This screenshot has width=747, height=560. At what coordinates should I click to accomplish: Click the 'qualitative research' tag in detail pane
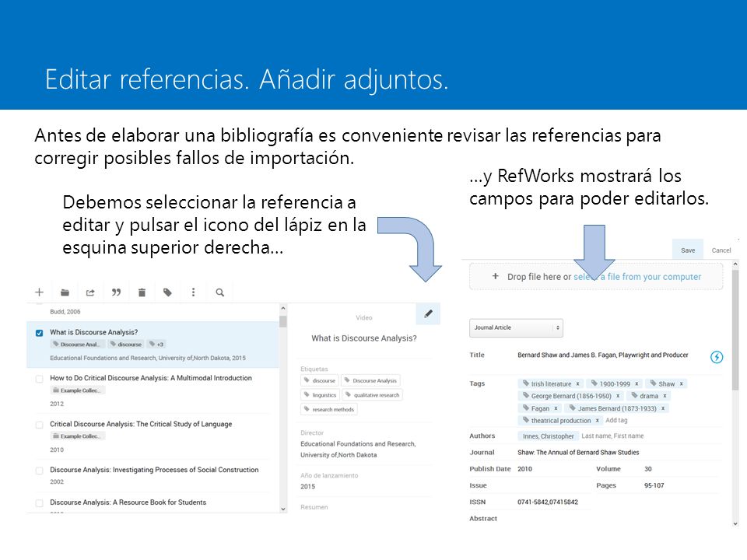tap(373, 395)
